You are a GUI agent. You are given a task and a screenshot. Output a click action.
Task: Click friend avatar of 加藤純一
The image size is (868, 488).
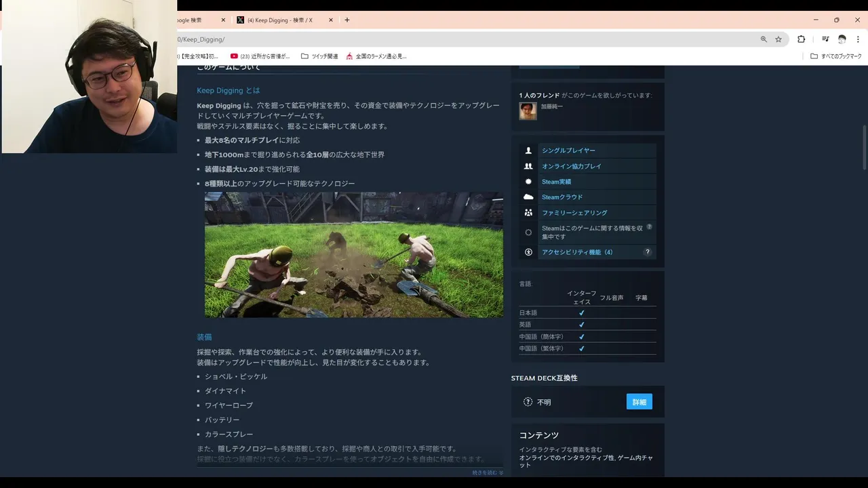[x=528, y=111]
